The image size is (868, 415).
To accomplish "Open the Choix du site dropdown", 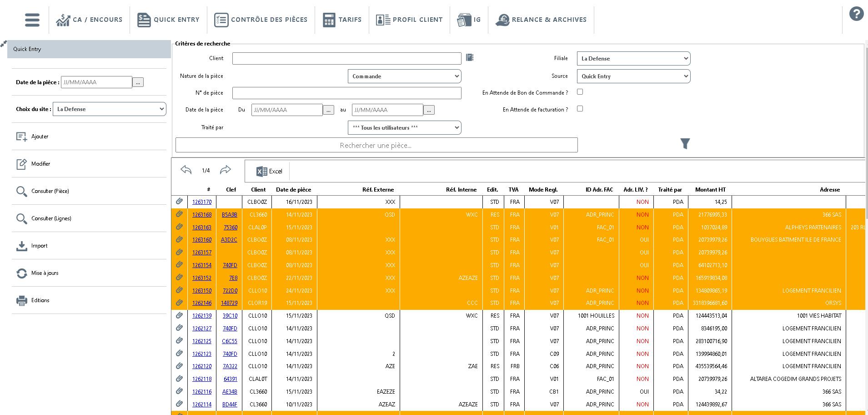I will click(x=109, y=109).
